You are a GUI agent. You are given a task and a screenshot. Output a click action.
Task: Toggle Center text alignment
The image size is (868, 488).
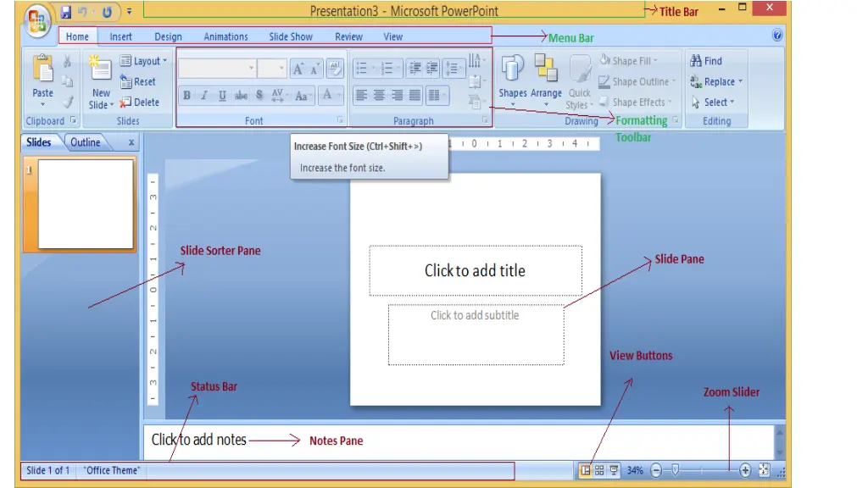(379, 96)
